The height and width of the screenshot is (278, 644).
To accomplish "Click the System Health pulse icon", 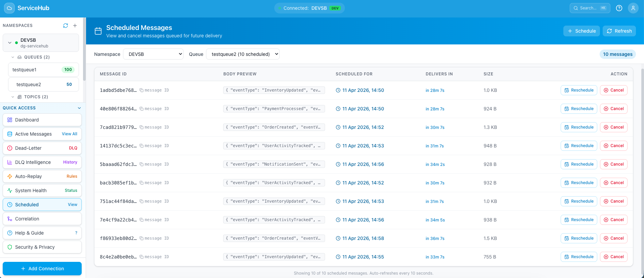I will point(10,190).
